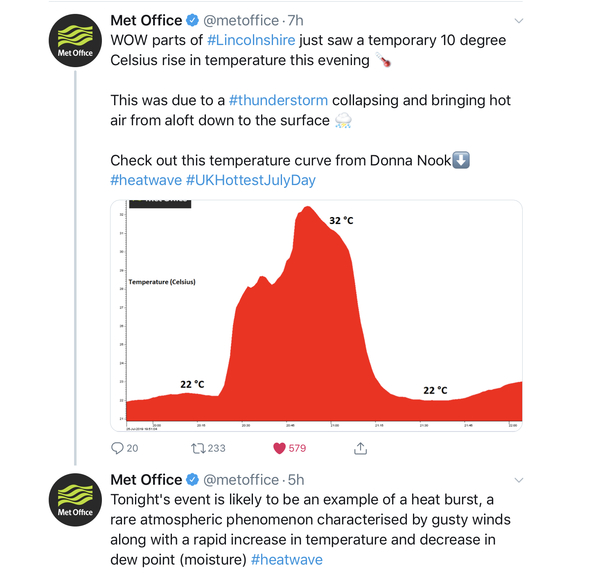Open the #heatwave hashtag in the second tweet

[x=287, y=560]
